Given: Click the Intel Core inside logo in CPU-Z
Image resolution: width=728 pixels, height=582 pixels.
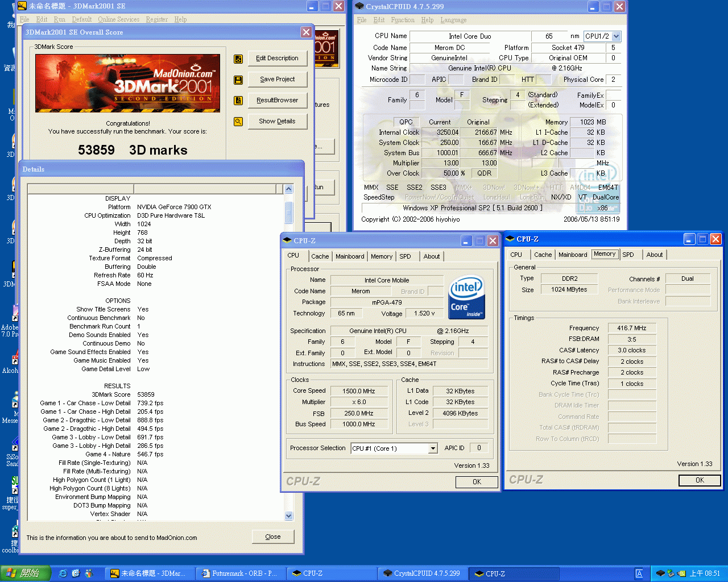Looking at the screenshot, I should click(x=466, y=297).
